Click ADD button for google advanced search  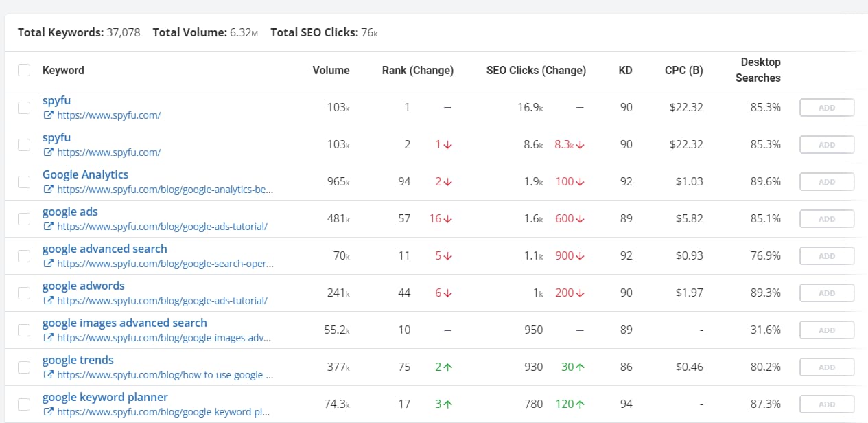click(x=827, y=256)
